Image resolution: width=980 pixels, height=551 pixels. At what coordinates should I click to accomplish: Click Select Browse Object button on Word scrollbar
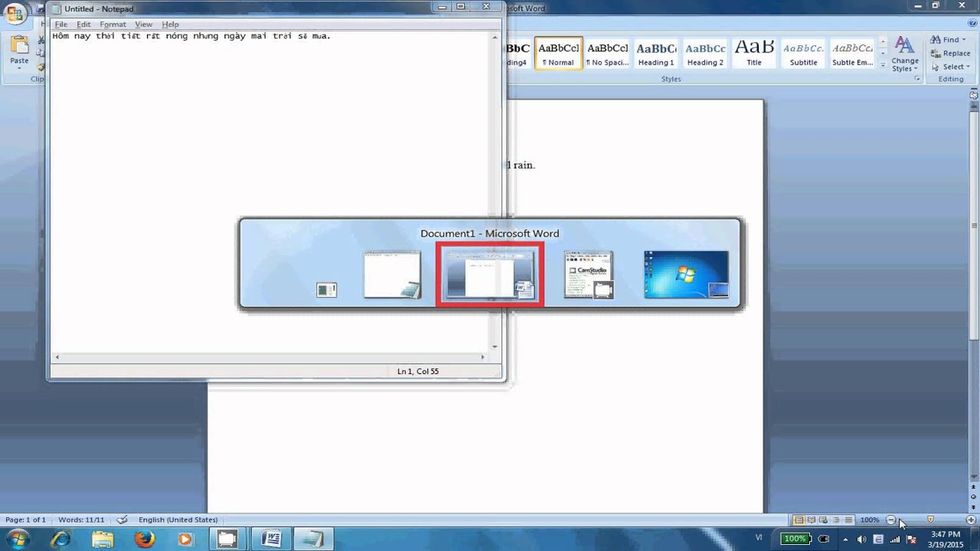pyautogui.click(x=974, y=496)
